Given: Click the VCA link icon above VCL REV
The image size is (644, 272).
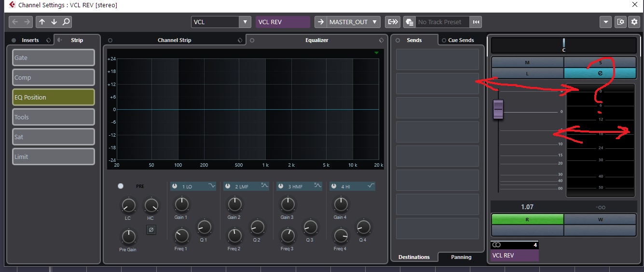Looking at the screenshot, I should pos(496,245).
